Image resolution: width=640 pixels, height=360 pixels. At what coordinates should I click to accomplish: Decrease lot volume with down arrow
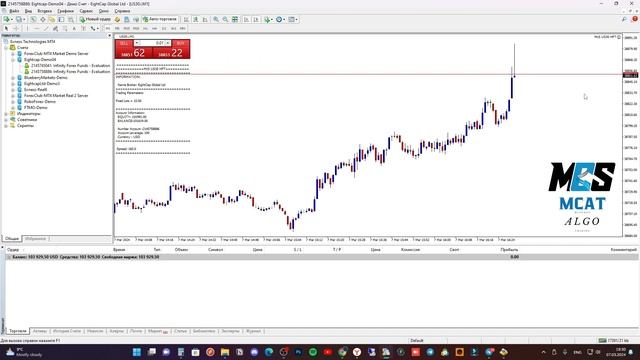tap(137, 43)
